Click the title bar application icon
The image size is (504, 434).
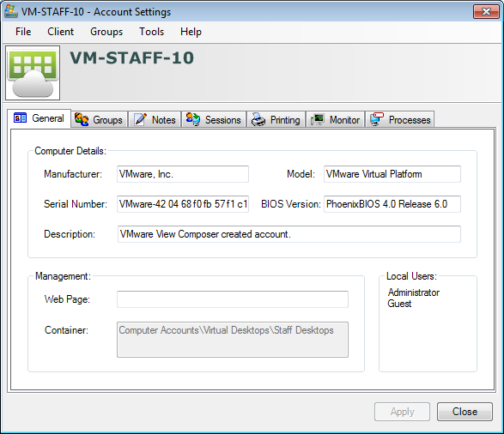(10, 11)
